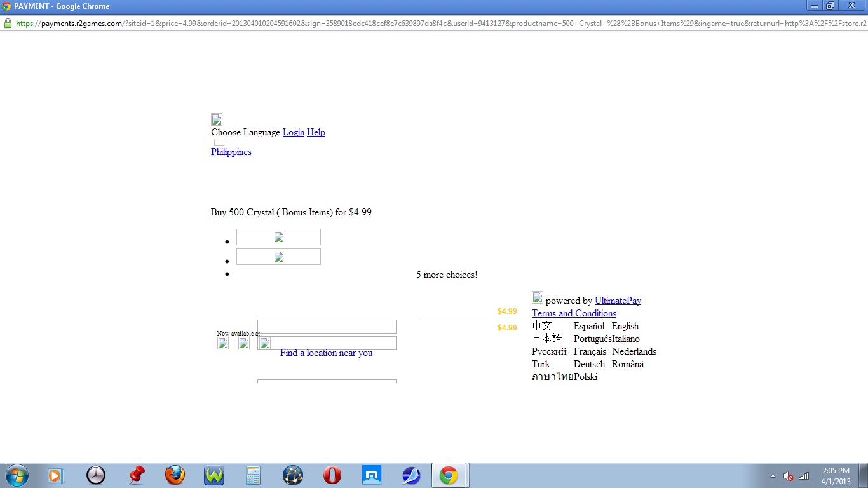The image size is (868, 488).
Task: Open the Terms and Conditions link
Action: [x=574, y=313]
